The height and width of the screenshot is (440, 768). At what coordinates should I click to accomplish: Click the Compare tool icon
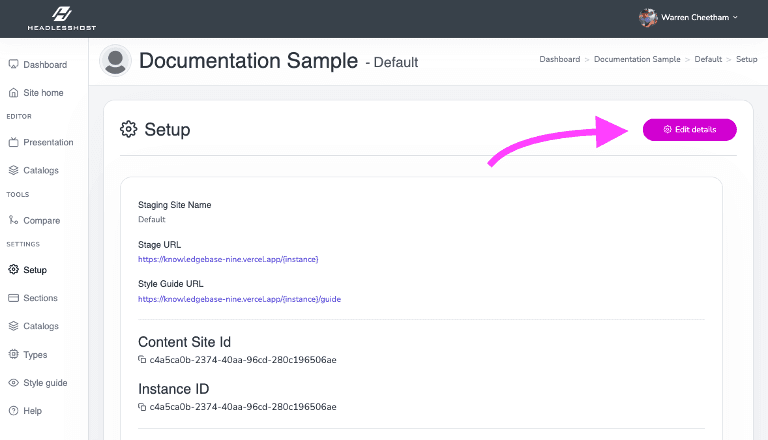click(x=13, y=221)
